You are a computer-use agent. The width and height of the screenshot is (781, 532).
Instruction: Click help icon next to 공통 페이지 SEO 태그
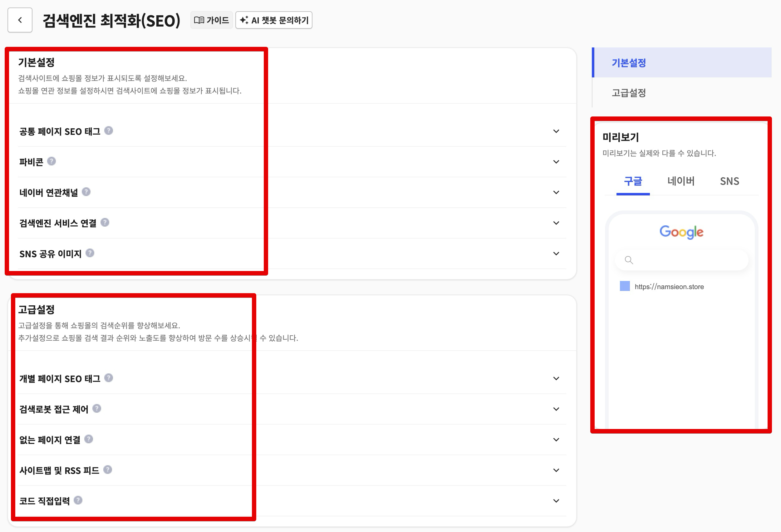[x=108, y=131]
